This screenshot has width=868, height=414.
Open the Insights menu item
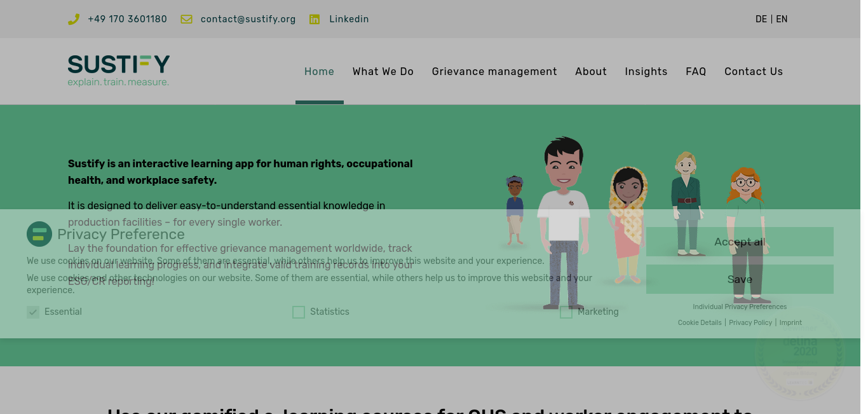(x=646, y=72)
